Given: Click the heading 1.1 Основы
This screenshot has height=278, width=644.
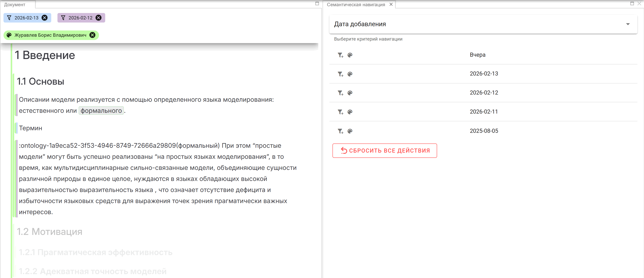Looking at the screenshot, I should (41, 82).
